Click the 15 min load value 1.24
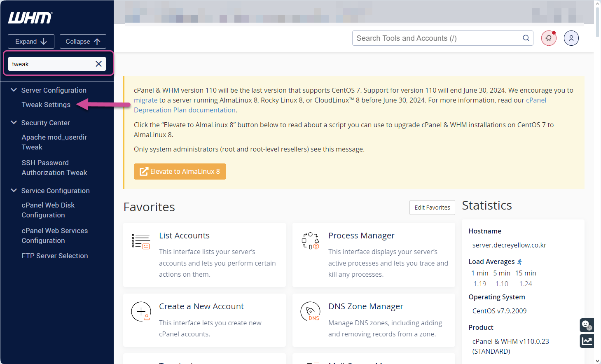 526,284
